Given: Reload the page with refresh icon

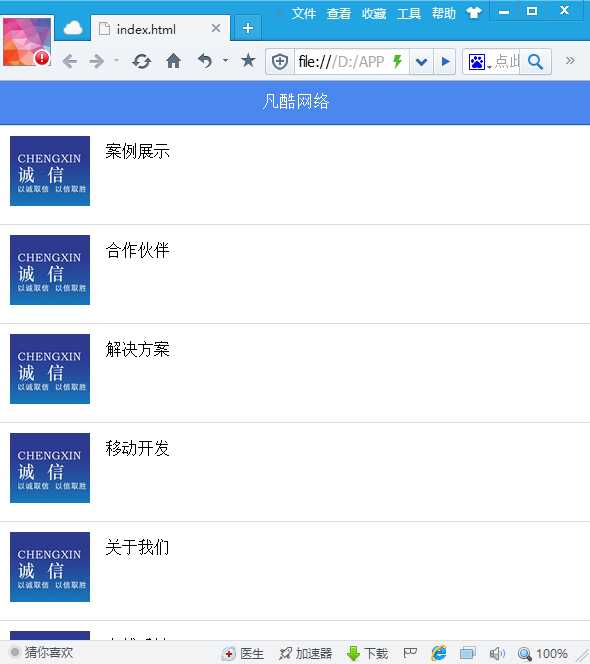Looking at the screenshot, I should (x=141, y=62).
